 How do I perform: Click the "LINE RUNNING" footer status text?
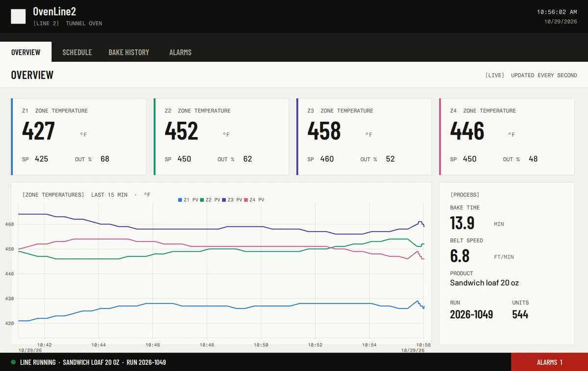point(37,362)
